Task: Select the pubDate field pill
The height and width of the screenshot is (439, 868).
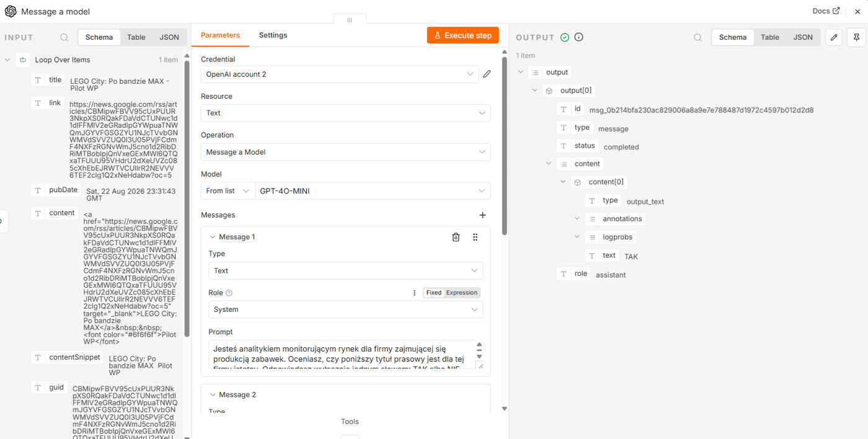Action: (56, 190)
